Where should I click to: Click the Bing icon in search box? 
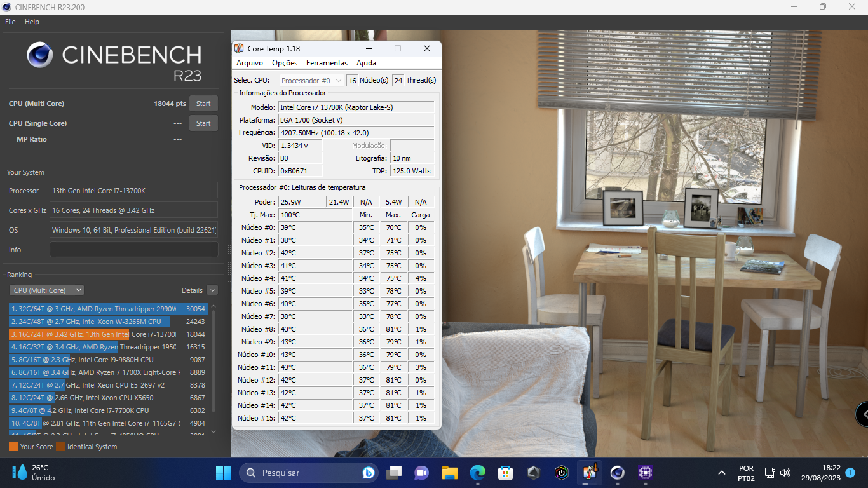[368, 473]
